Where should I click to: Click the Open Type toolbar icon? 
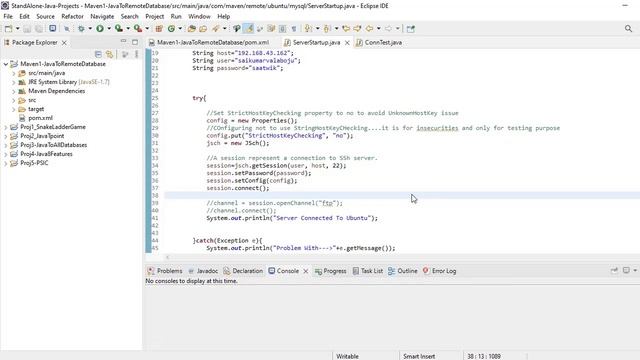click(191, 29)
